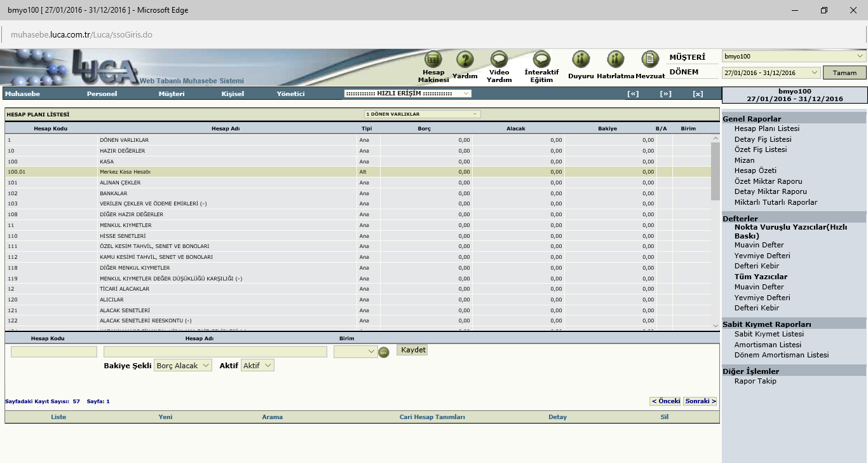Select the 110 HİSSE SENETLERİ row
Viewport: 868px width, 463px height.
pos(358,236)
